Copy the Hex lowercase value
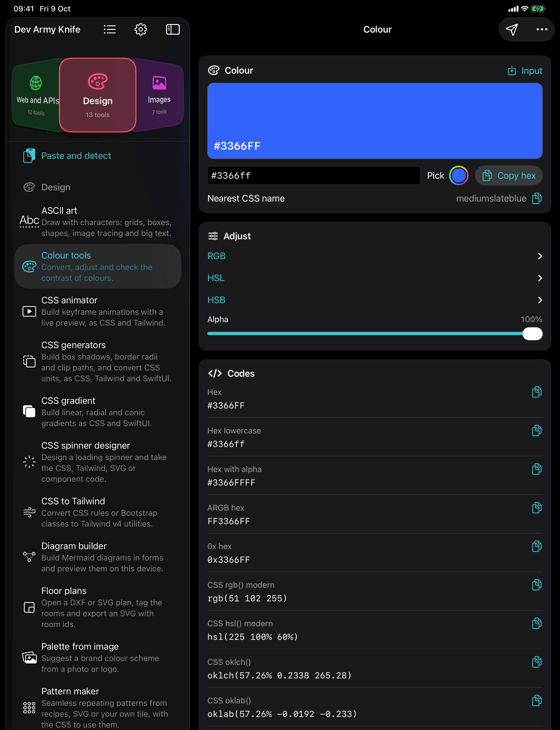 [x=537, y=431]
